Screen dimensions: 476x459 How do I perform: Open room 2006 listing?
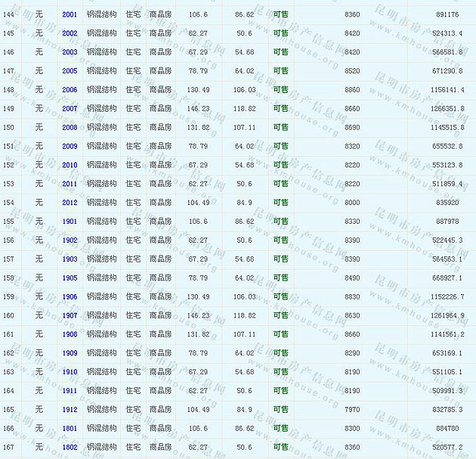(x=70, y=90)
